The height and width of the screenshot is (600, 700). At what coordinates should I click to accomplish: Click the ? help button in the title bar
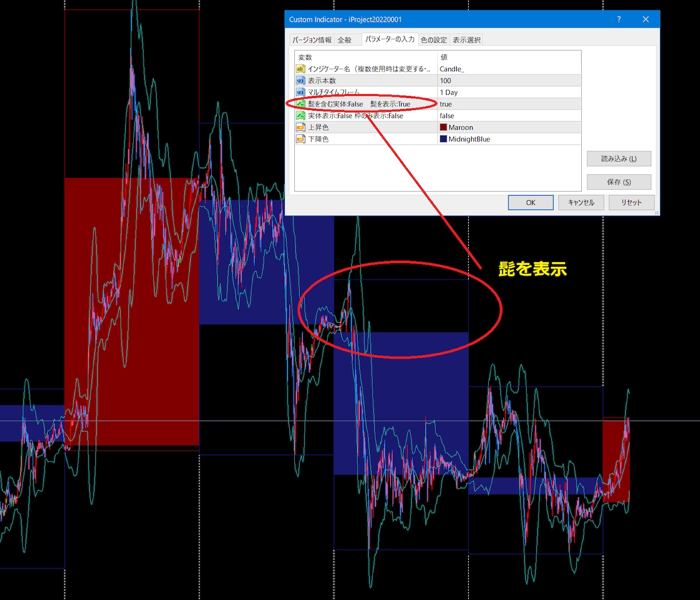(x=619, y=20)
